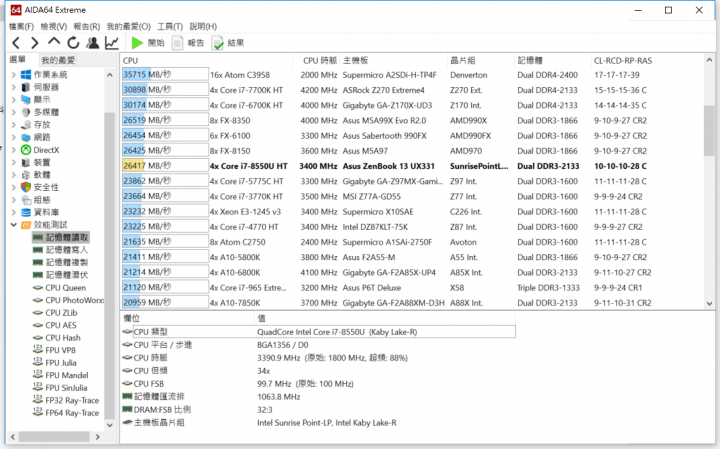Open the 工具(T) menu
720x449 pixels.
tap(170, 27)
